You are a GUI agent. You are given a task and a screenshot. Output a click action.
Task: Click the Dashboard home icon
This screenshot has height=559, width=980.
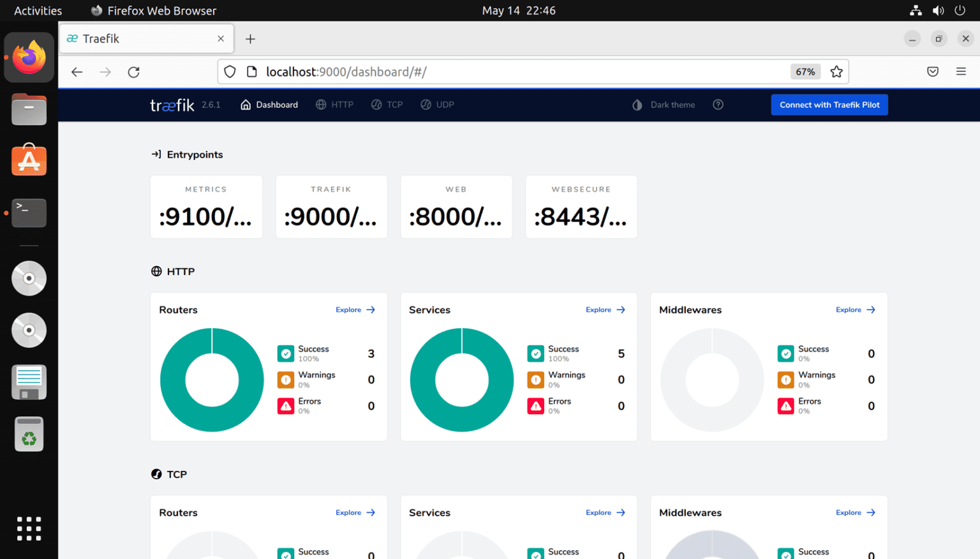click(x=246, y=104)
